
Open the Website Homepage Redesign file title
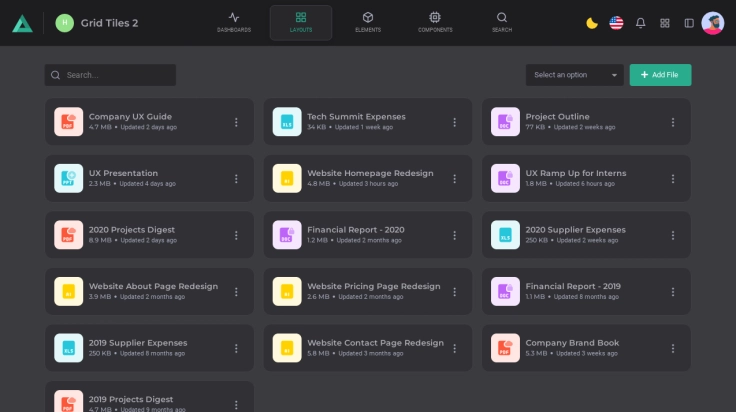coord(370,173)
